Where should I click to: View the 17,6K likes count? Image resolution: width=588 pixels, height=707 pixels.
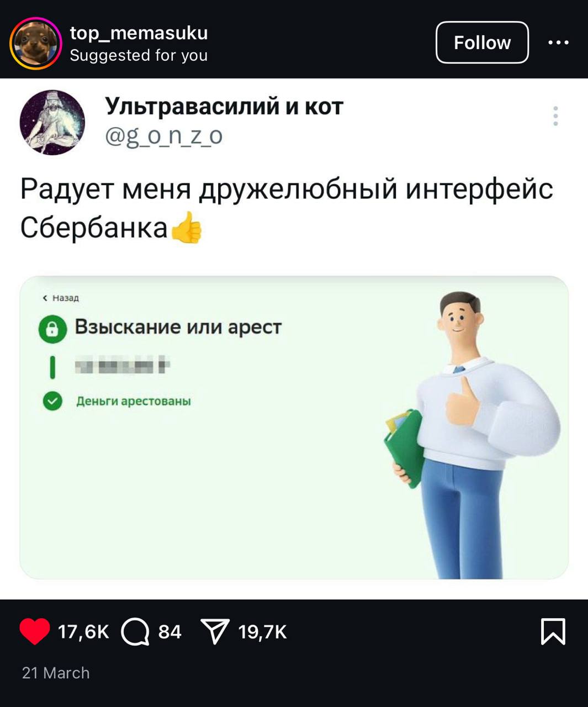coord(83,631)
